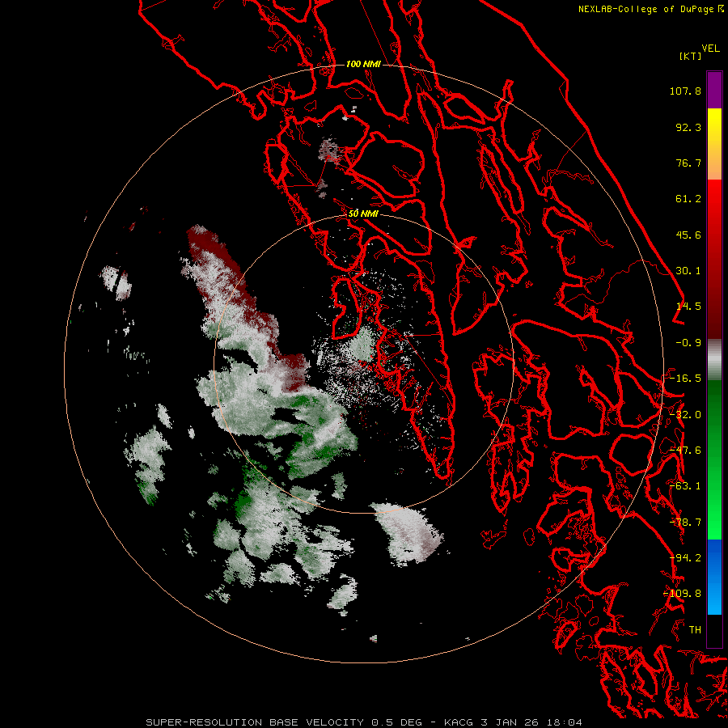Click the TH label on the legend
The image size is (728, 728).
(x=695, y=630)
